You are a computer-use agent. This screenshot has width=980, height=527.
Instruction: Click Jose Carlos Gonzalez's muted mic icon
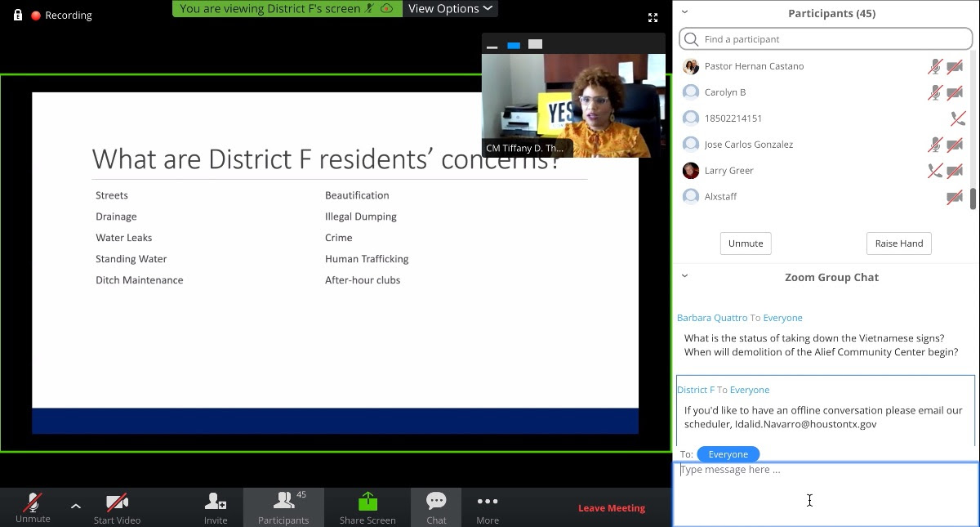(935, 145)
